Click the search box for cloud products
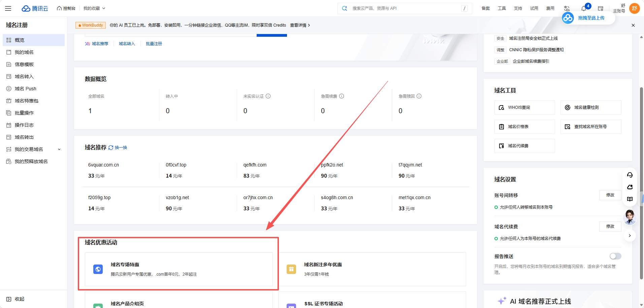Screen dimensions: 644x308 pos(405,8)
